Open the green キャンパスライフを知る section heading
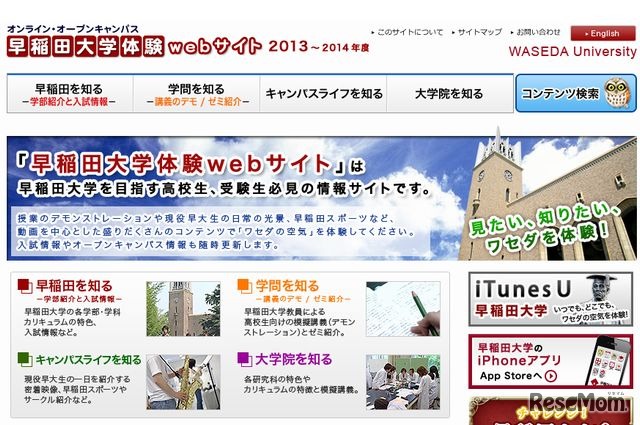This screenshot has width=640, height=425. 88,360
